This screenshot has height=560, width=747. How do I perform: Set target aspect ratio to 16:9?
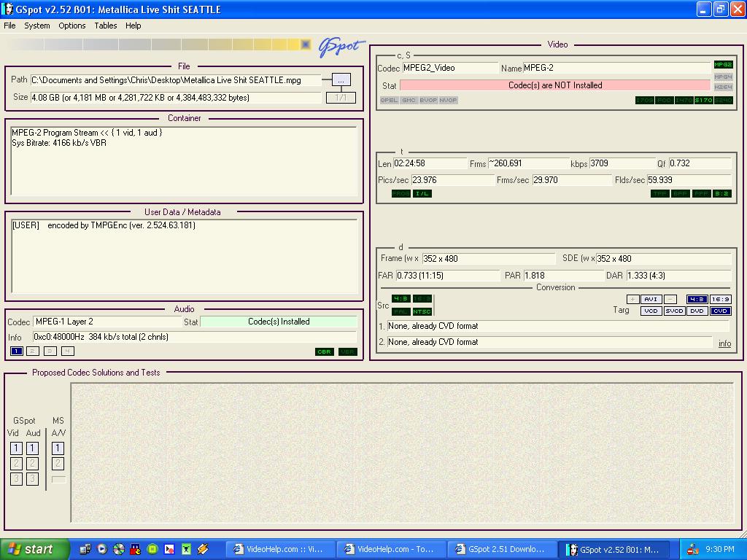click(720, 300)
